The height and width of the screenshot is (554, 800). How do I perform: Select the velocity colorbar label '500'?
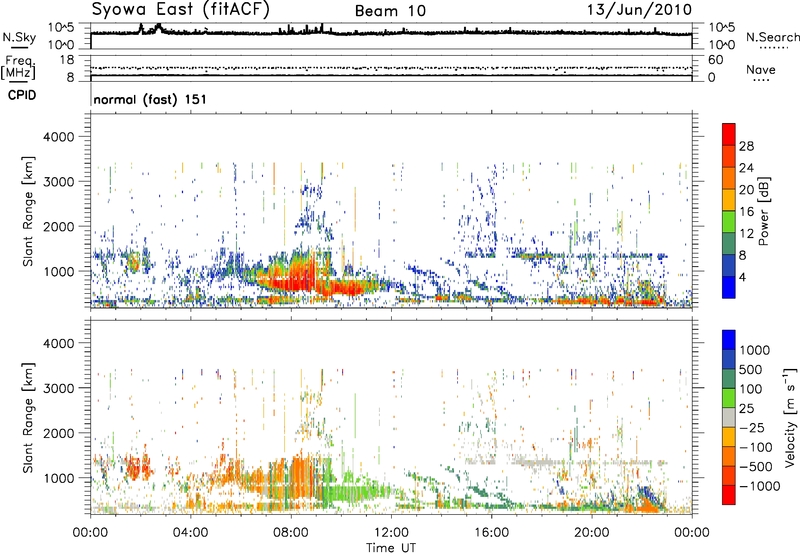pyautogui.click(x=751, y=369)
